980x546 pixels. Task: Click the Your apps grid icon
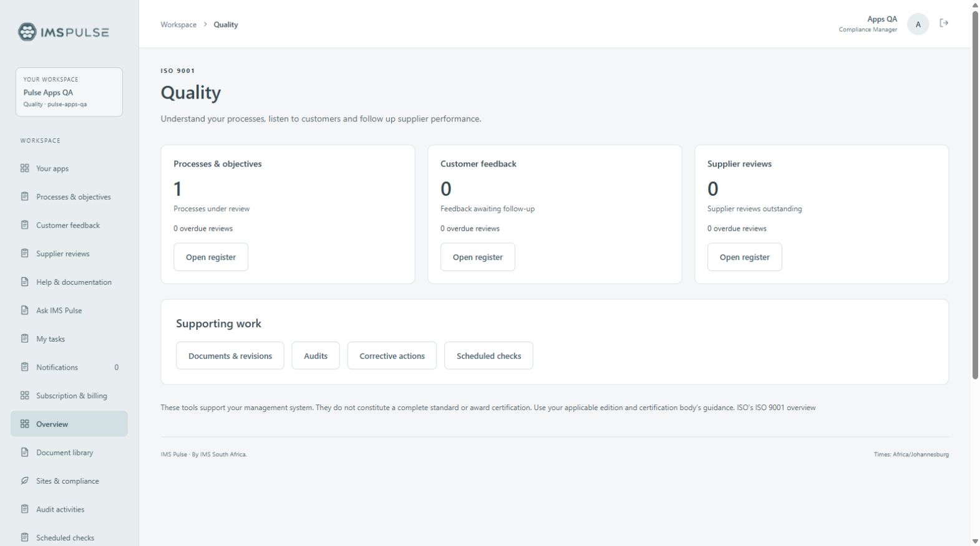[x=25, y=168]
